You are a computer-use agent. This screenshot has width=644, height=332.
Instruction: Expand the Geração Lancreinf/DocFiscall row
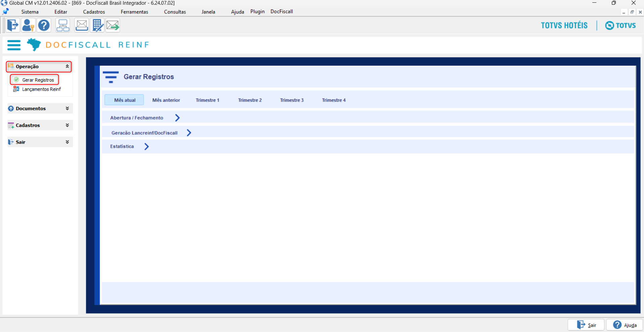coord(189,133)
